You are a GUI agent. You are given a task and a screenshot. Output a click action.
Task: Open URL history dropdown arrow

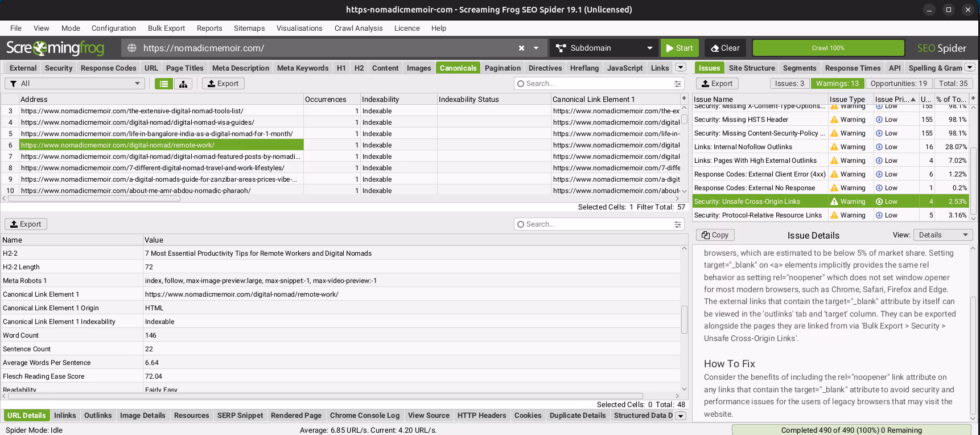click(x=536, y=48)
